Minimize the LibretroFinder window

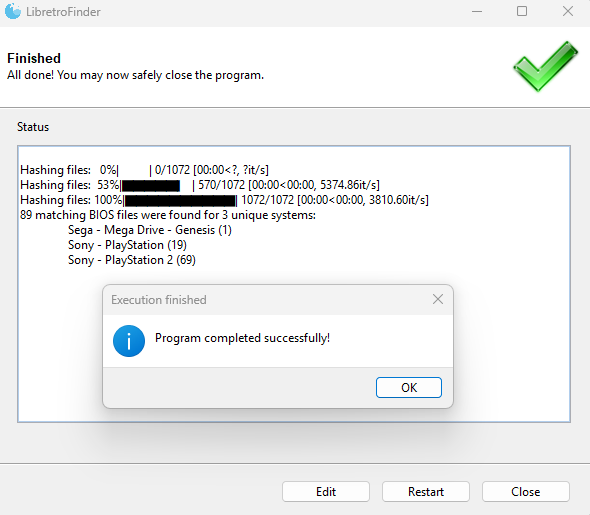coord(477,12)
